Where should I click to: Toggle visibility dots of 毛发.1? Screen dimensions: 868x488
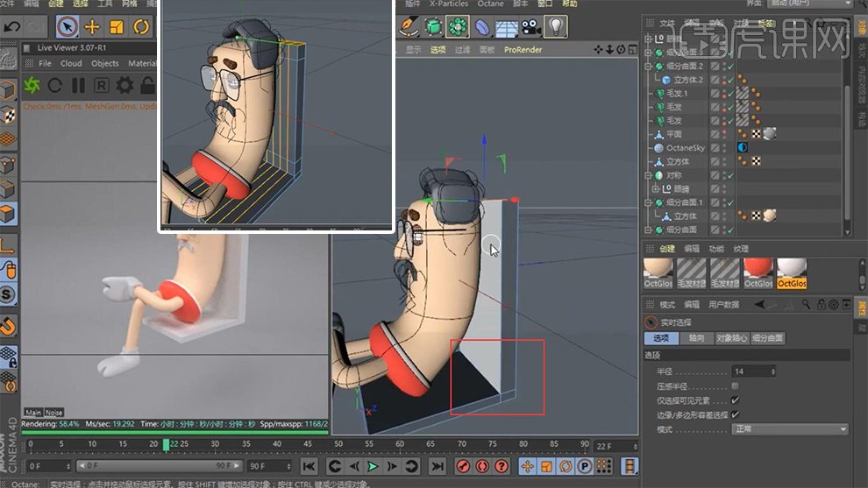(x=724, y=93)
